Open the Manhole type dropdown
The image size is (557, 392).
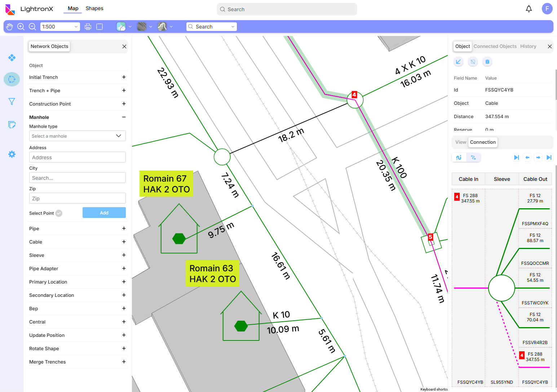[77, 136]
